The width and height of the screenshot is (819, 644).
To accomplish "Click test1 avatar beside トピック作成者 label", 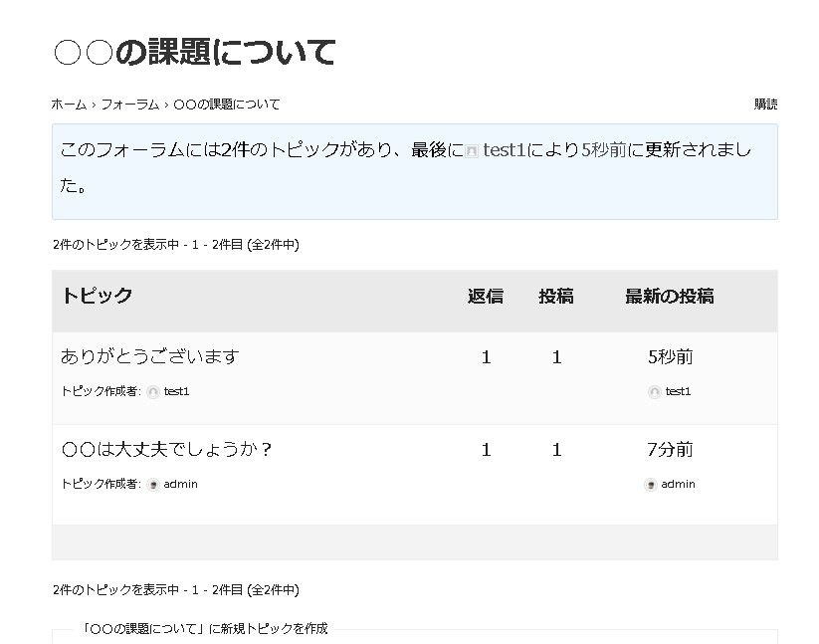I will click(153, 392).
